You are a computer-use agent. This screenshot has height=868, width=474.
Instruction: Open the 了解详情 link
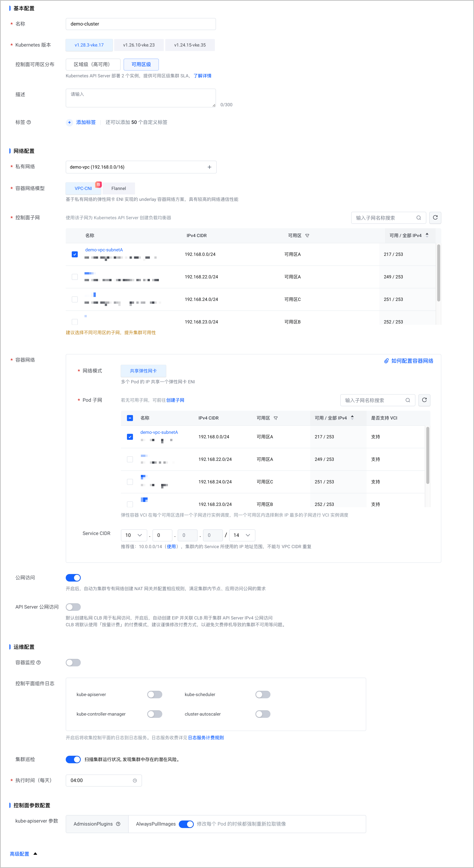[202, 76]
